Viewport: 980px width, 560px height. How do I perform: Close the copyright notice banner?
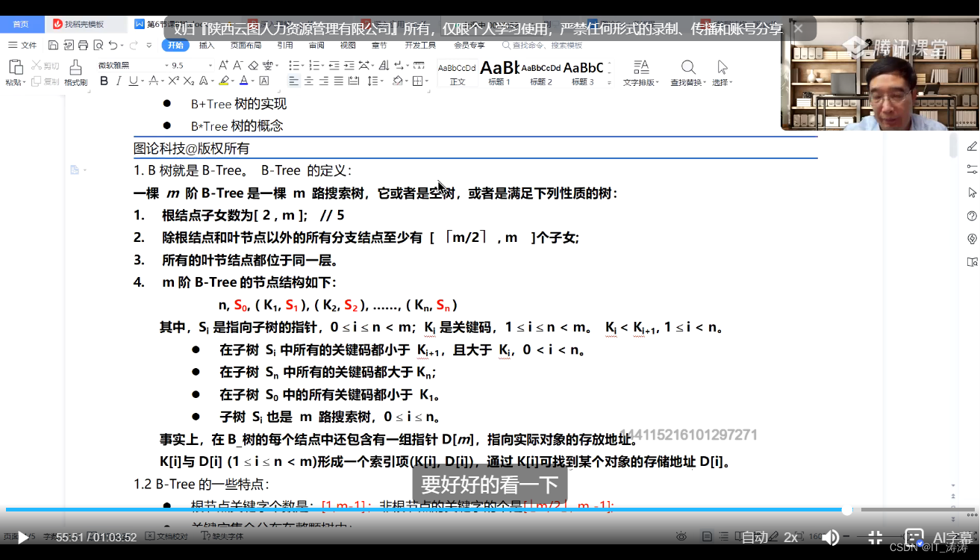click(798, 28)
